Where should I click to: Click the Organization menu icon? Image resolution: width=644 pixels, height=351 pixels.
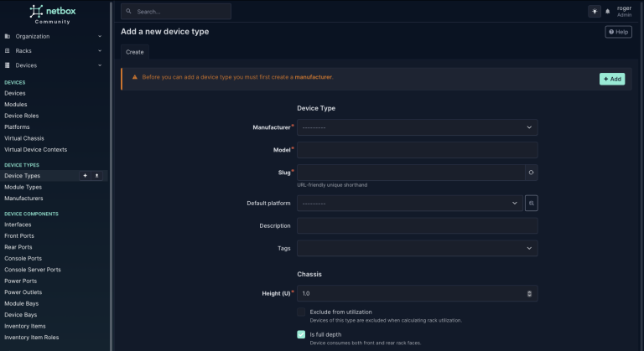pos(7,36)
